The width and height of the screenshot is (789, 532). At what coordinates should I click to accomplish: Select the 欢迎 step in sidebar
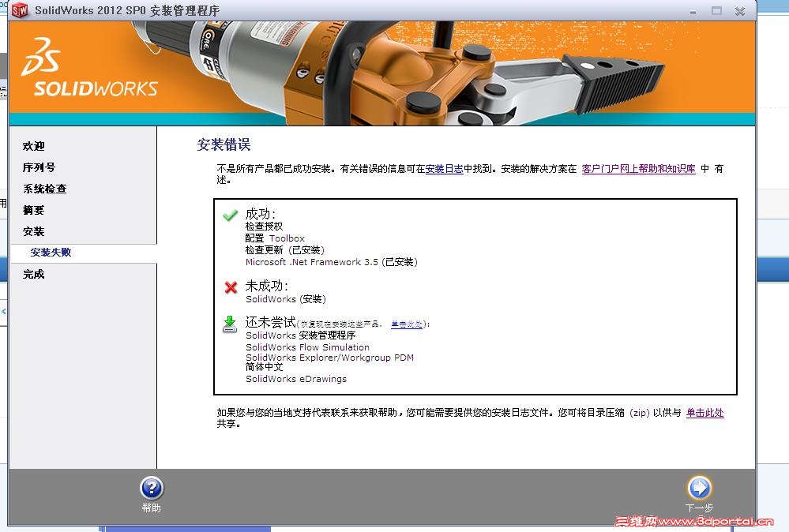(x=34, y=146)
